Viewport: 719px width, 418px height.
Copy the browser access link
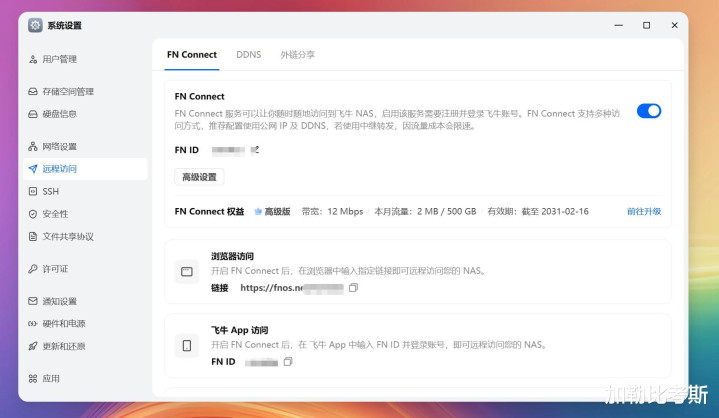point(353,288)
